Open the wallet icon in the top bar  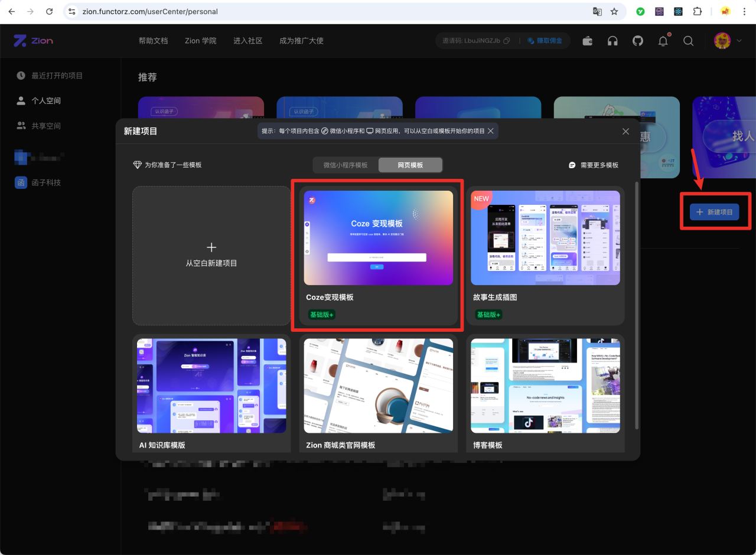tap(588, 41)
